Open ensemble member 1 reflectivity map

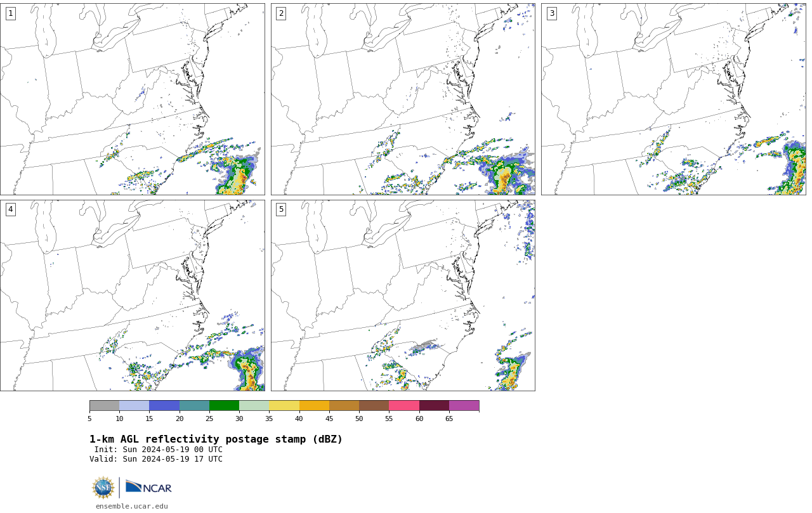tap(133, 99)
